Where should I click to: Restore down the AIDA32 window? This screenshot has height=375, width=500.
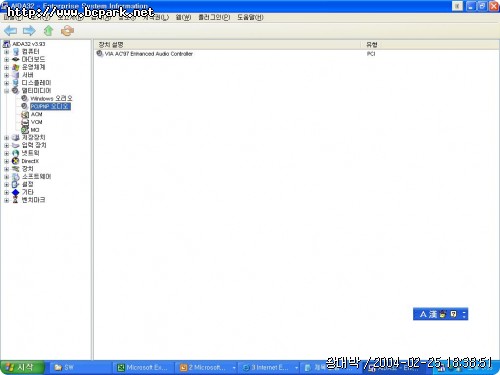[x=482, y=6]
